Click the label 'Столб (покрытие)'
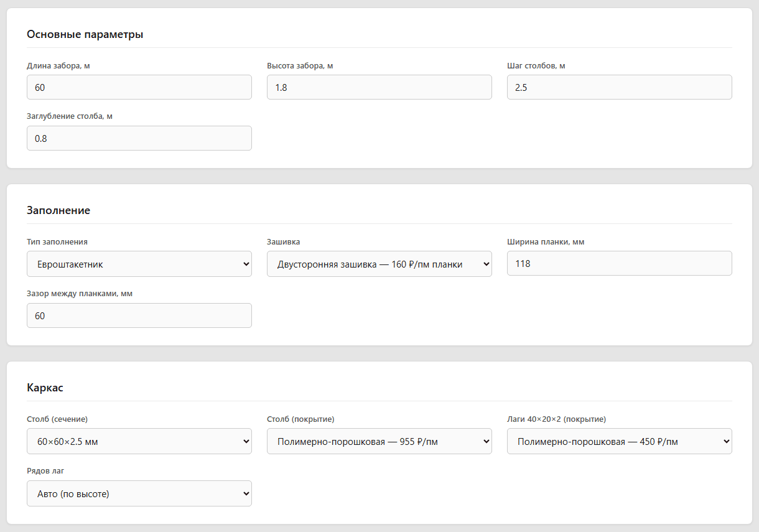 coord(301,419)
